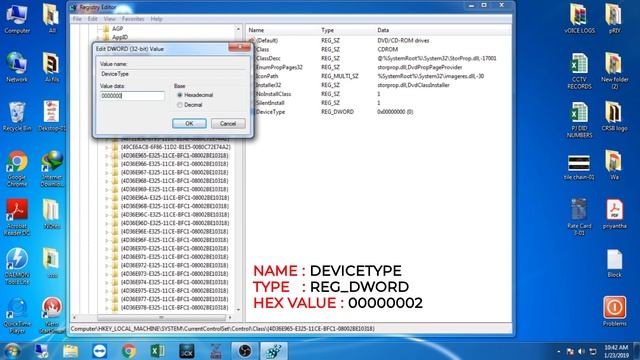Click the tree pane scroll-down arrow
This screenshot has width=640, height=360.
pos(238,310)
